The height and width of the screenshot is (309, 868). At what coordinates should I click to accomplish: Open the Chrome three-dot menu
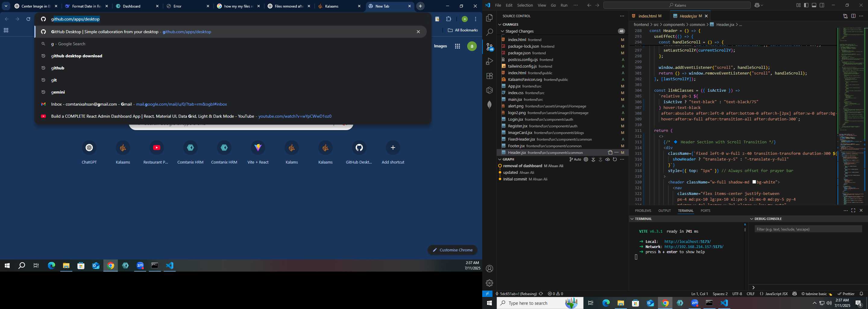(476, 19)
